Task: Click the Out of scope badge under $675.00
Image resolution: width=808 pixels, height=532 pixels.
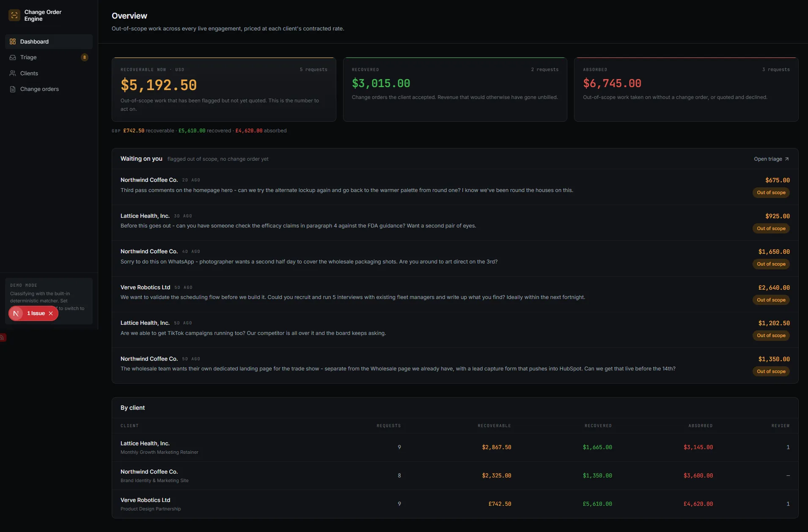Action: [771, 193]
